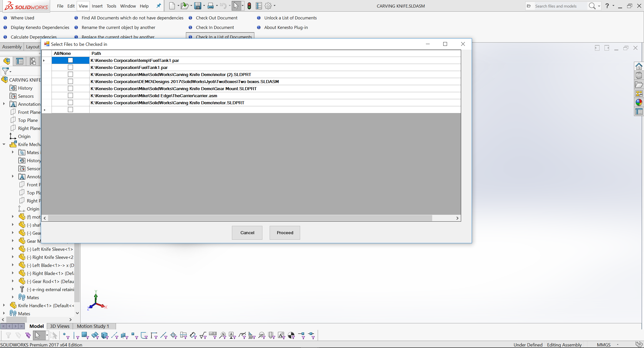Click the File Properties list icon
644x348 pixels.
click(259, 6)
